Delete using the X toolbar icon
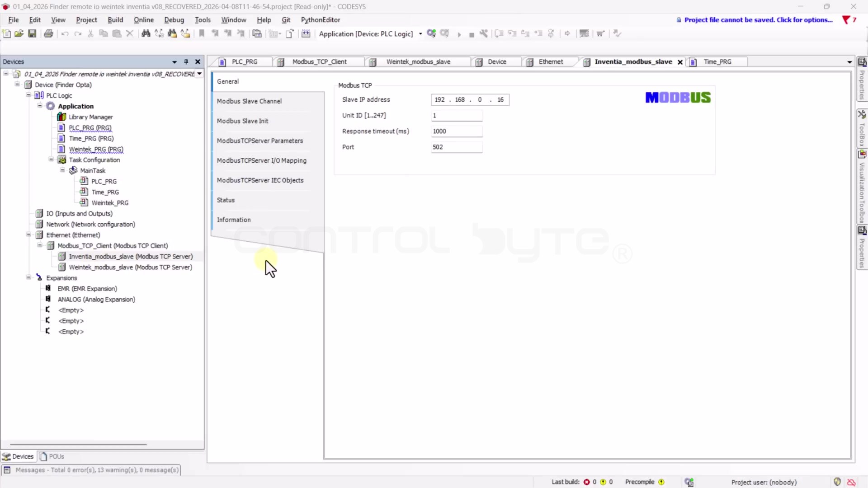This screenshot has width=868, height=488. click(130, 33)
